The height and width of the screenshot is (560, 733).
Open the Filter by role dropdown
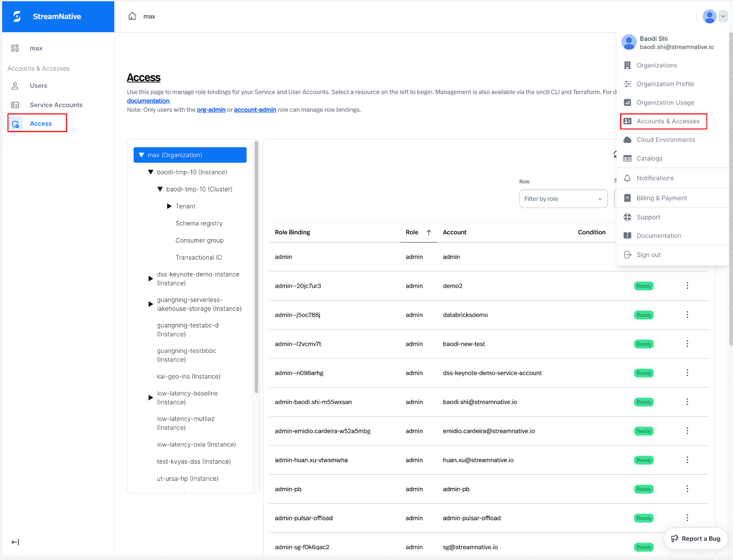(x=563, y=199)
